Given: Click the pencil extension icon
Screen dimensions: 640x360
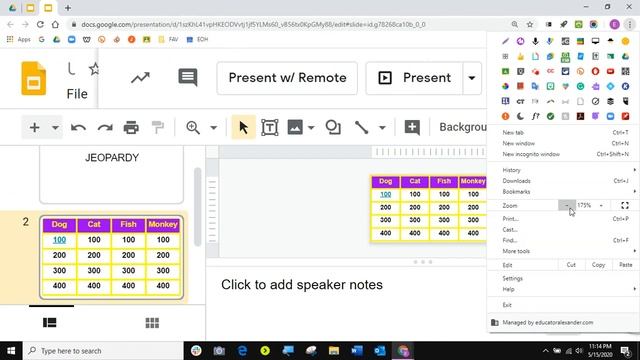Looking at the screenshot, I should pos(505,41).
